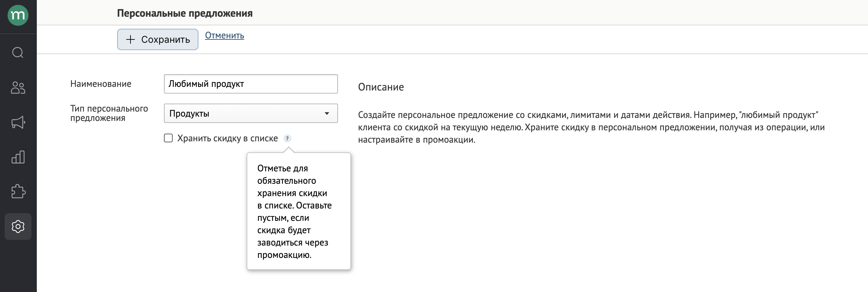
Task: Open the reports bar chart icon
Action: [18, 157]
